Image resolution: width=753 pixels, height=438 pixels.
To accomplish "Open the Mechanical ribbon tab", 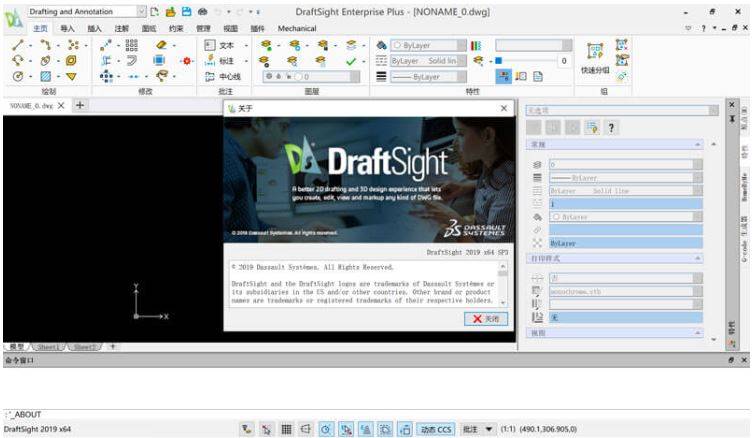I will click(x=296, y=29).
